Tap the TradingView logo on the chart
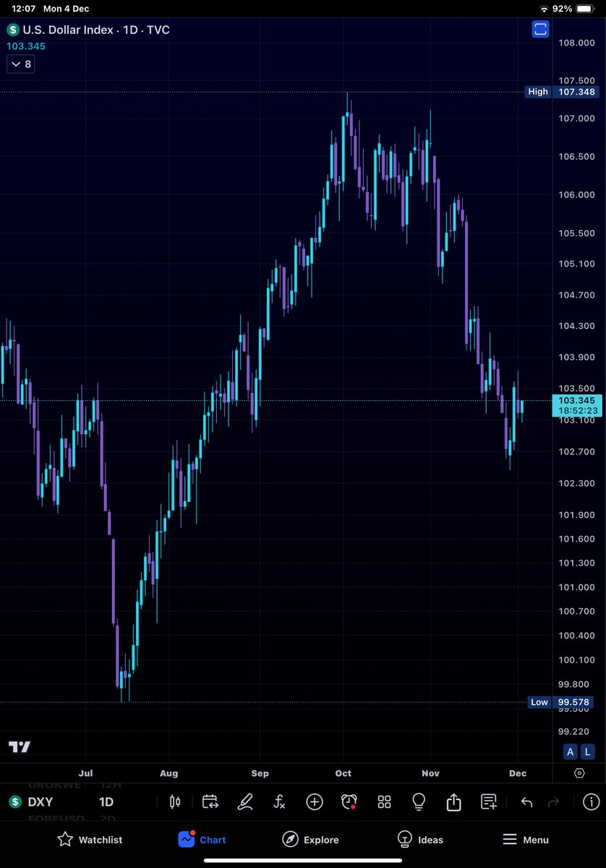 click(x=20, y=747)
